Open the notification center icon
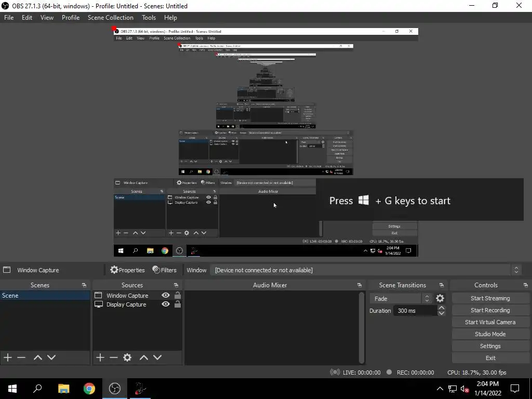The image size is (532, 399). click(x=515, y=389)
